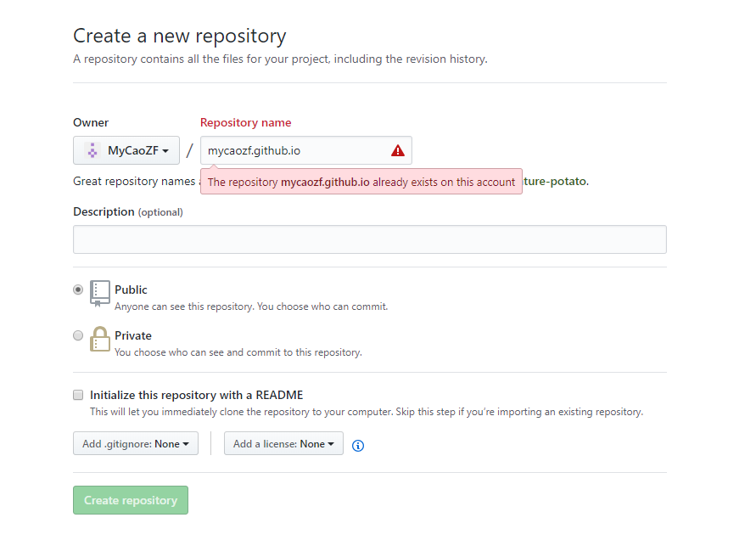756x540 pixels.
Task: Click 'This will let you immediately clone' text
Action: coord(367,412)
